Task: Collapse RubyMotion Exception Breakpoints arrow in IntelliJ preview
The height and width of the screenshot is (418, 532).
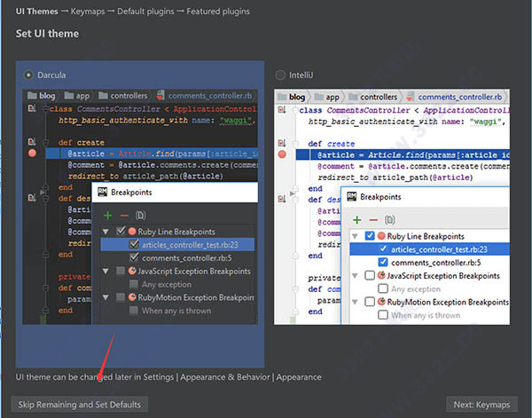Action: click(x=355, y=302)
